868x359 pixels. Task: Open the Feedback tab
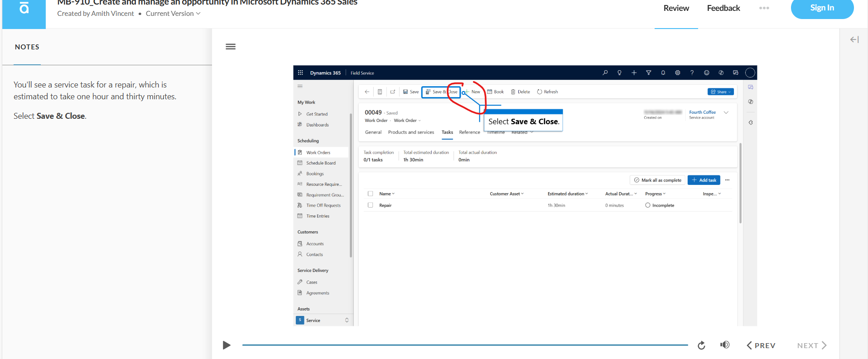click(x=723, y=8)
